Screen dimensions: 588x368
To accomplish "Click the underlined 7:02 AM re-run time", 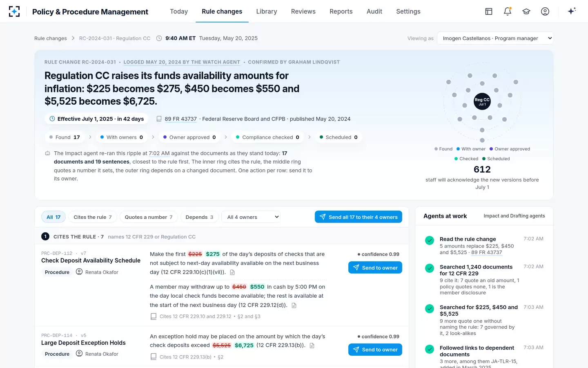I will click(x=159, y=153).
